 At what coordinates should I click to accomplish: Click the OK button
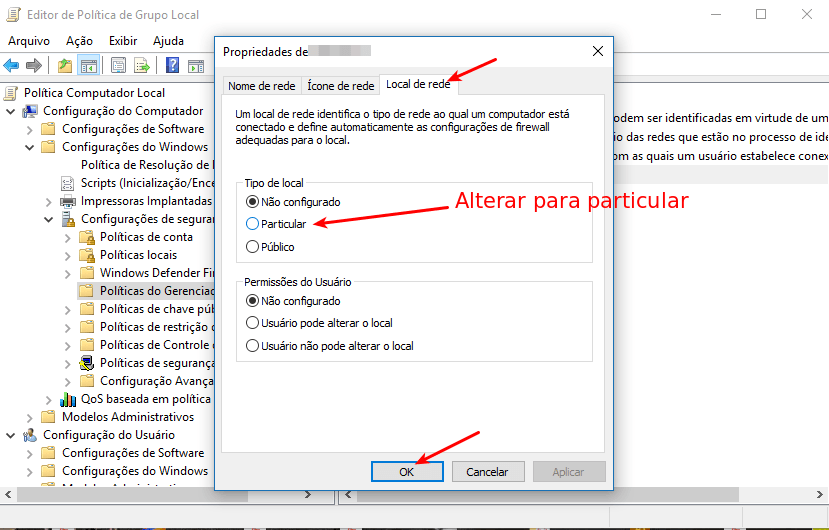tap(407, 472)
